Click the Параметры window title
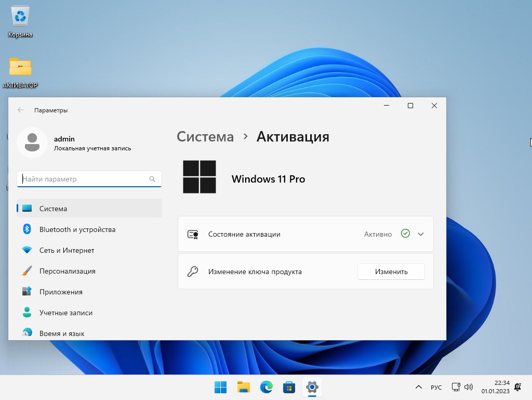Viewport: 532px width, 400px height. (51, 110)
